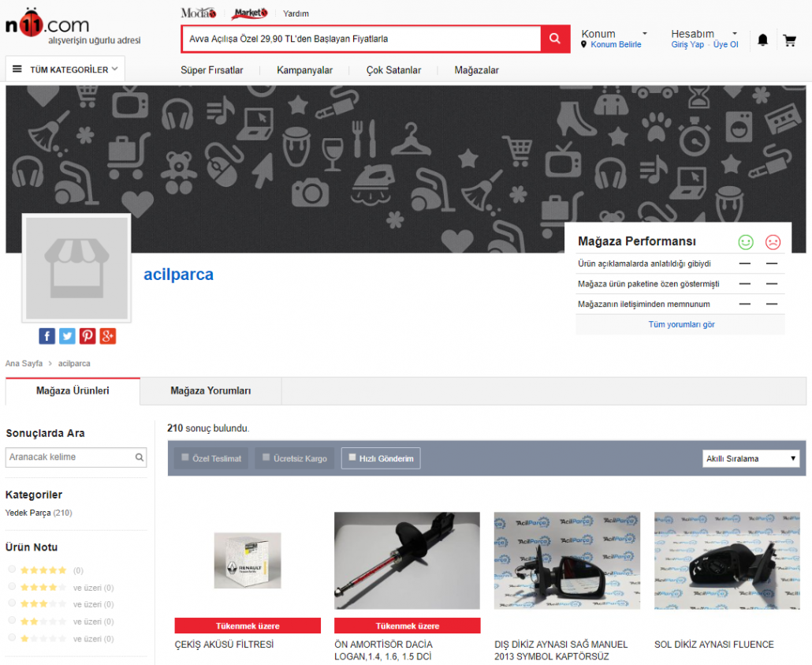Enable the Ücretsiz Kargo checkbox filter
Viewport: 812px width, 665px height.
click(266, 458)
